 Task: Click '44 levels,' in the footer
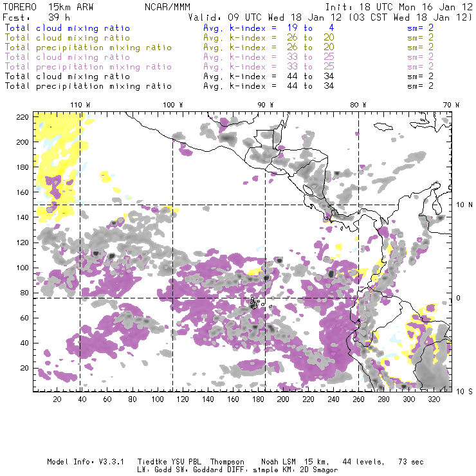(x=363, y=462)
